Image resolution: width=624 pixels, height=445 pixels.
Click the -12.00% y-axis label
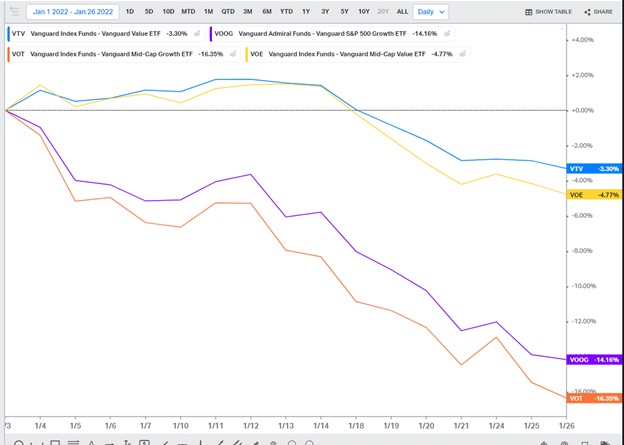[584, 321]
